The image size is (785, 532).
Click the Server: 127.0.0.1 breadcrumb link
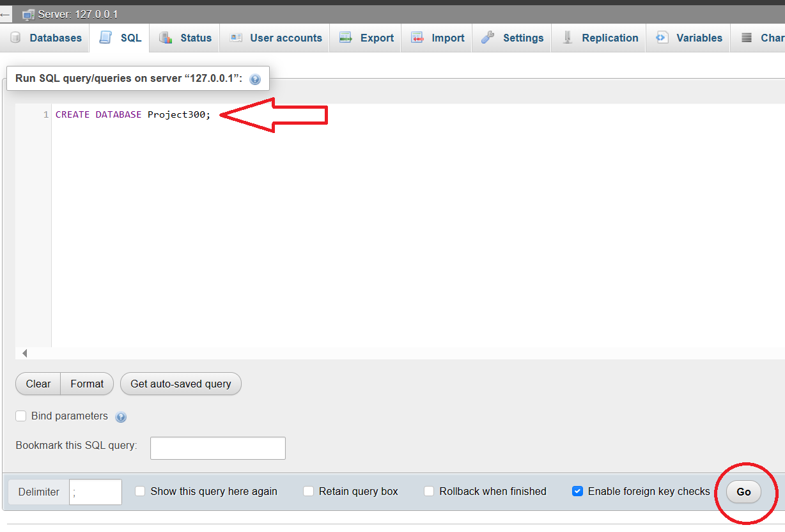click(77, 15)
